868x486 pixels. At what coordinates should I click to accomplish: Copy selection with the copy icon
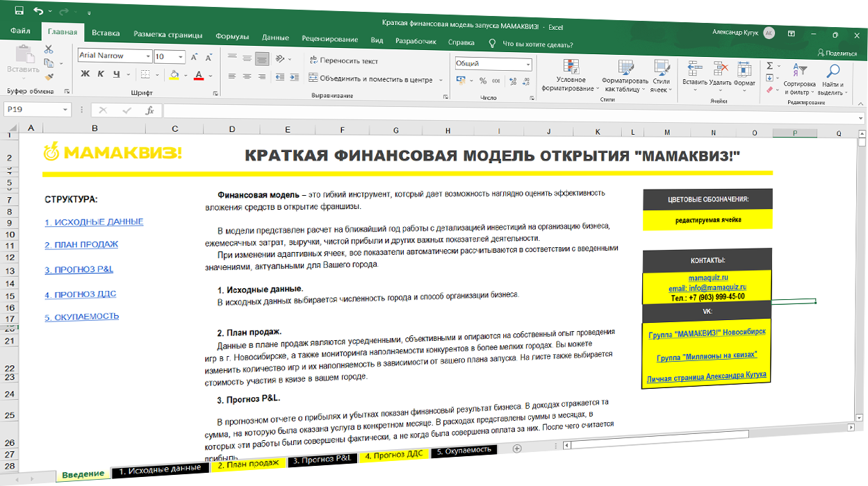[x=48, y=63]
